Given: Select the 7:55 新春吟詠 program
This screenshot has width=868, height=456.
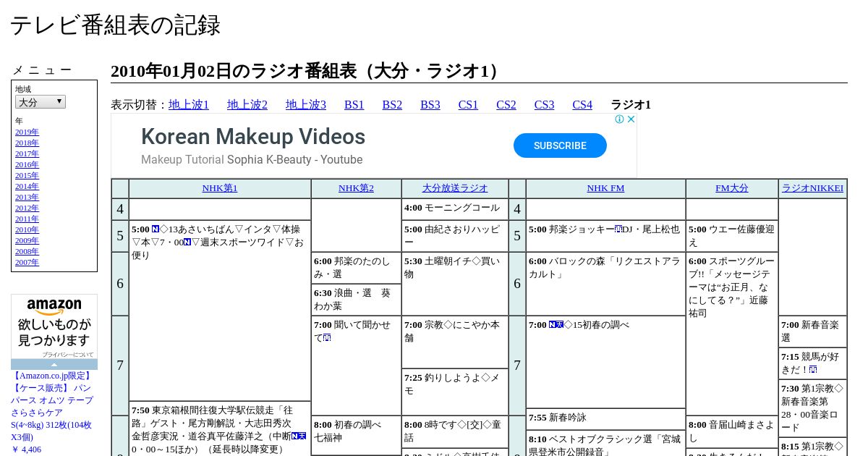Looking at the screenshot, I should [605, 418].
